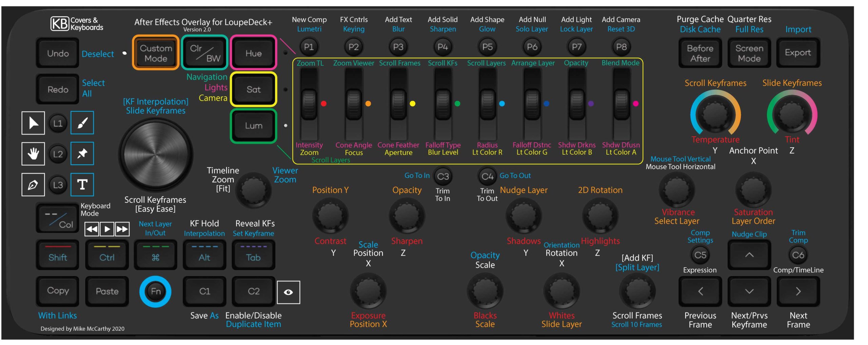
Task: Click the Before After button
Action: (x=700, y=53)
